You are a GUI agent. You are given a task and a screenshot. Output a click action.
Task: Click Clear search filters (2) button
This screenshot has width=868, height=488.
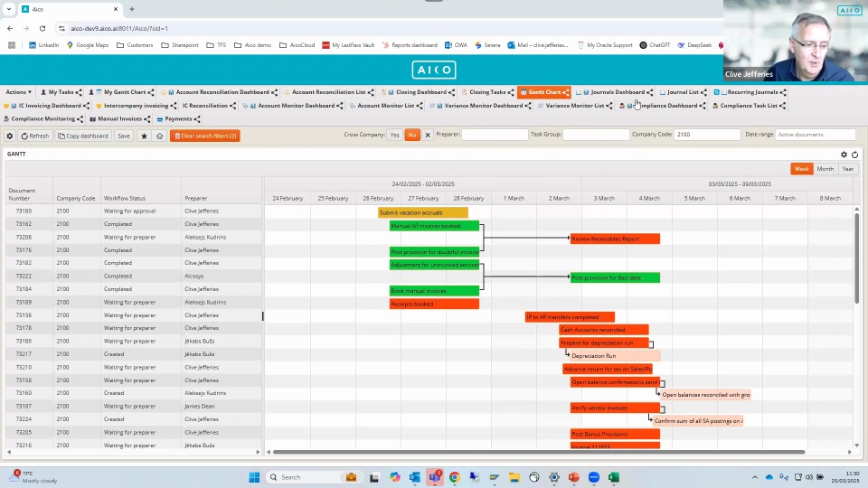pyautogui.click(x=204, y=136)
